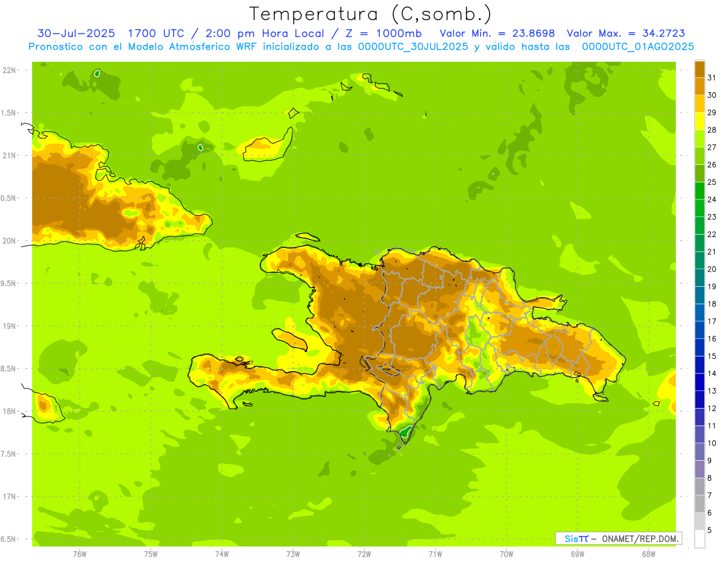728x562 pixels.
Task: Click the '71W' longitude label
Action: 435,554
